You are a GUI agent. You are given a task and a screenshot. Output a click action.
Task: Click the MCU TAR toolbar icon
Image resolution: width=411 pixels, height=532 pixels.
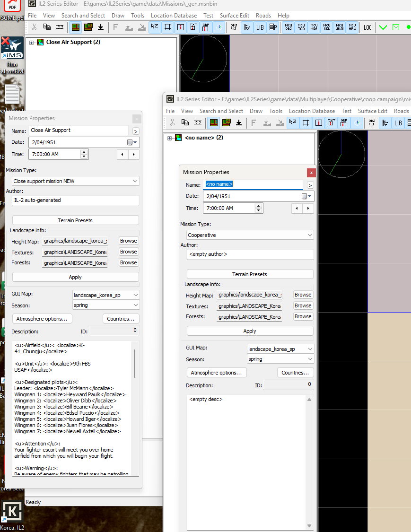(x=301, y=27)
